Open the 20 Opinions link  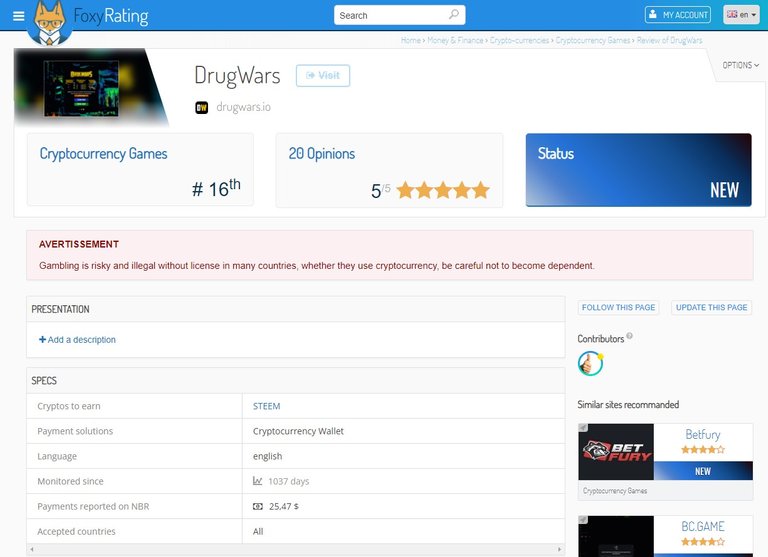click(322, 154)
